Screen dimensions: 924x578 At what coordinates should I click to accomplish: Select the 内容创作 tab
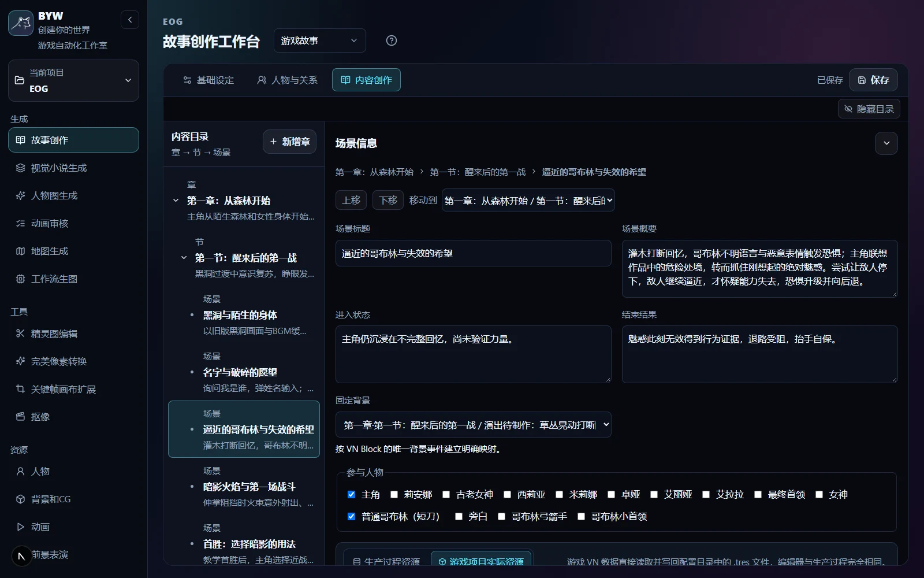(366, 80)
